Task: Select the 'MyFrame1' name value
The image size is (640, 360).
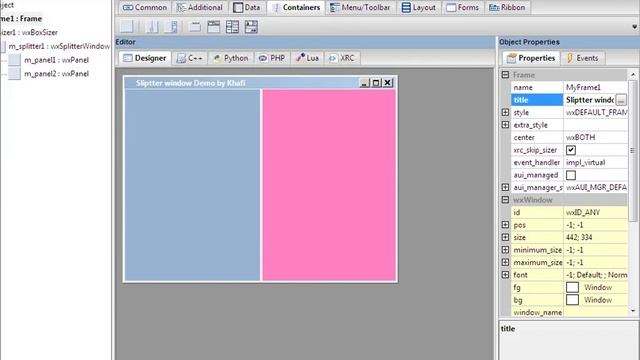Action: (x=583, y=87)
